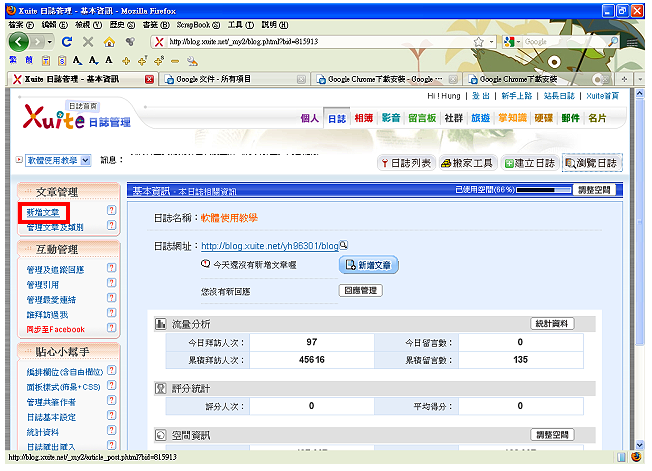
Task: Open the list-all-tabs dropdown arrow
Action: click(x=640, y=79)
